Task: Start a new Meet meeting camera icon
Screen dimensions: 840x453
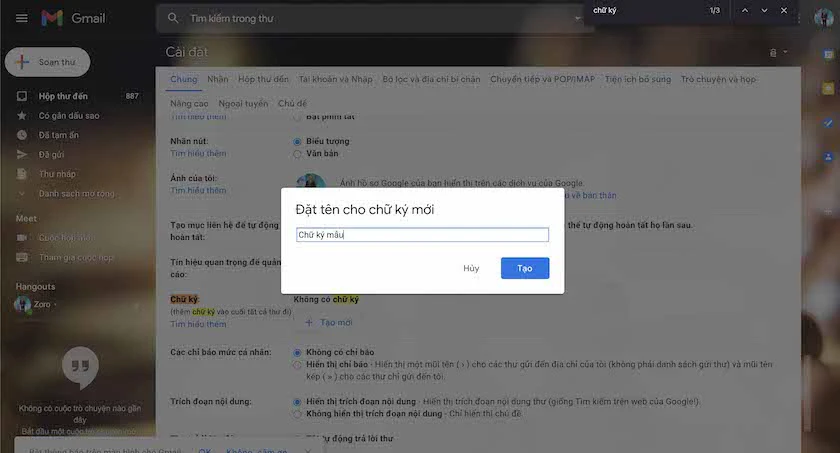Action: [22, 238]
